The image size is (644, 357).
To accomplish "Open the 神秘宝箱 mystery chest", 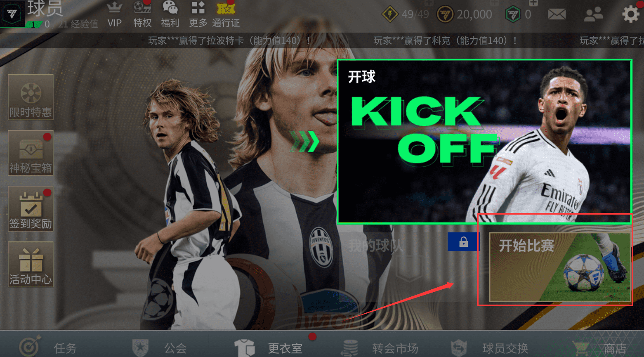I will (x=31, y=153).
